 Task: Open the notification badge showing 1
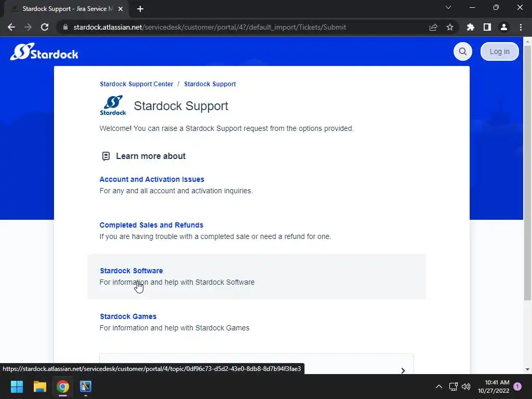pos(517,387)
